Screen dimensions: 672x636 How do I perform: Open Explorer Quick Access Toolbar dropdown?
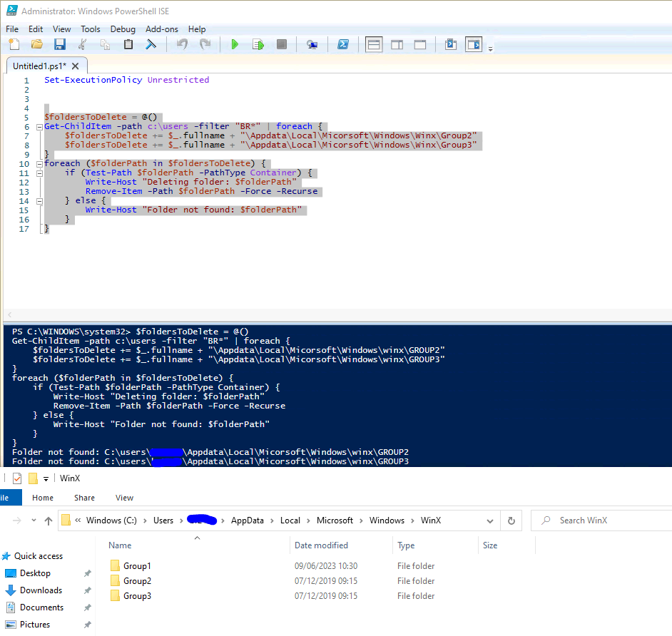pyautogui.click(x=46, y=479)
